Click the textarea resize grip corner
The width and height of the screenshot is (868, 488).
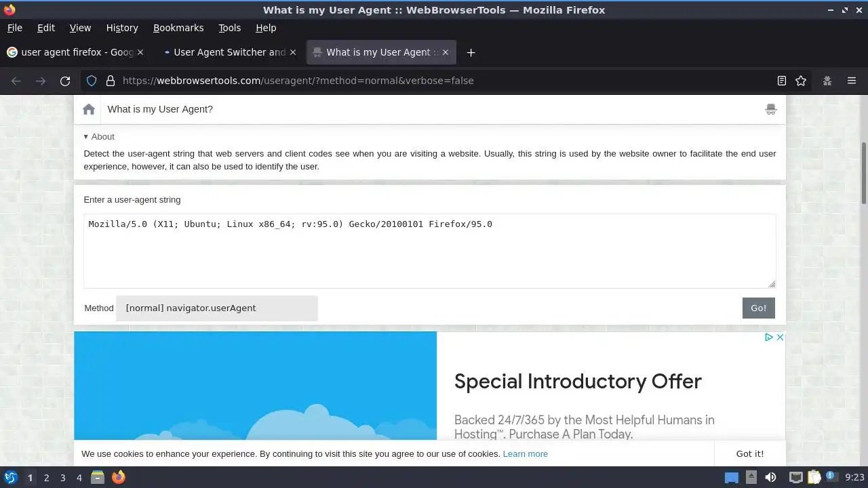pos(772,284)
